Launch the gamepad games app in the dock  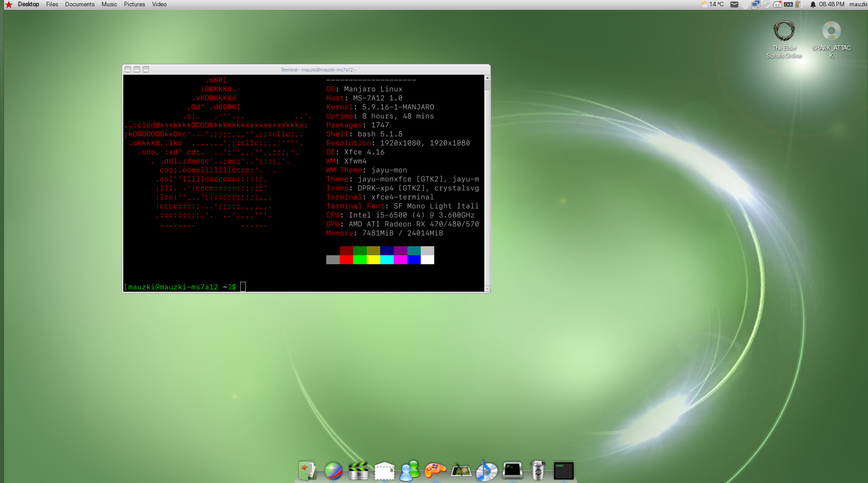[436, 470]
